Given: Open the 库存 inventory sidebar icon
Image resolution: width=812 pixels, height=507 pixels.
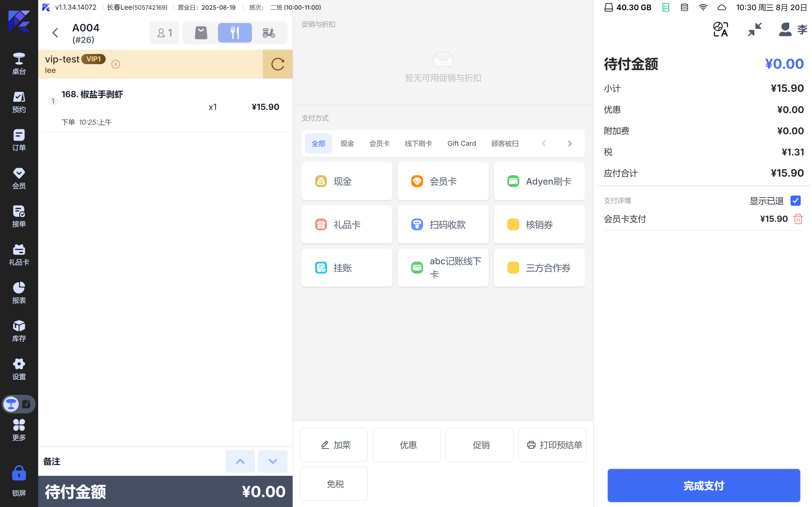Looking at the screenshot, I should pos(19,331).
